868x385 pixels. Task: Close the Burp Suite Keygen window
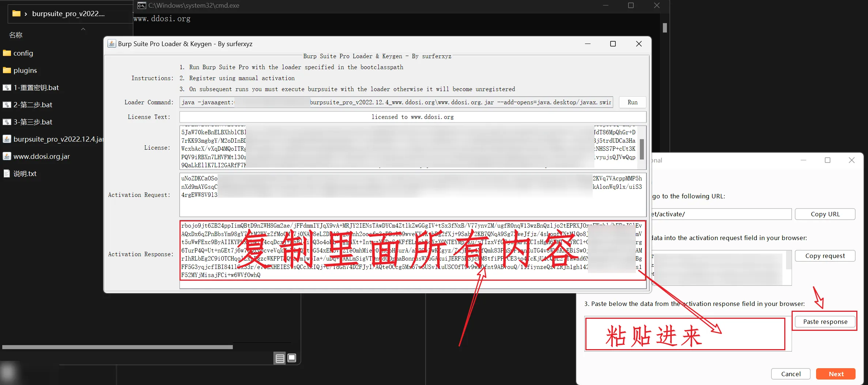coord(639,44)
